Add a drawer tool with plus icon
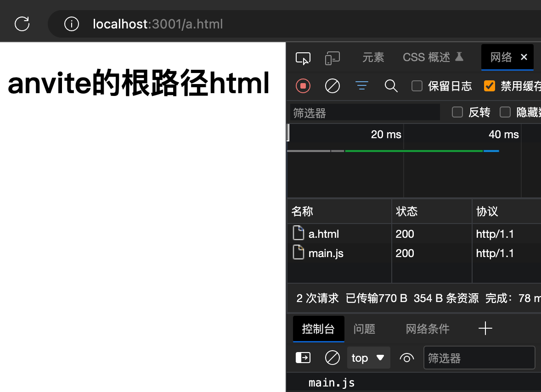 [x=485, y=328]
